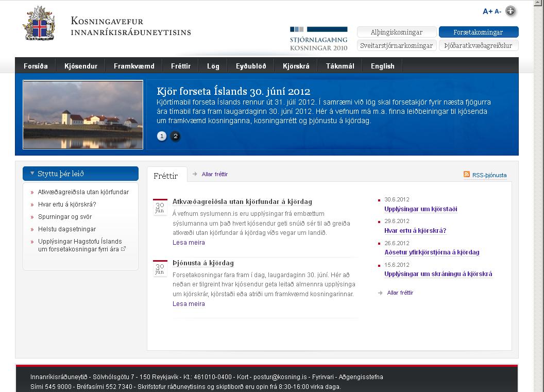Screen dimensions: 544x392
Task: Decrease font size with A-
Action: point(498,11)
